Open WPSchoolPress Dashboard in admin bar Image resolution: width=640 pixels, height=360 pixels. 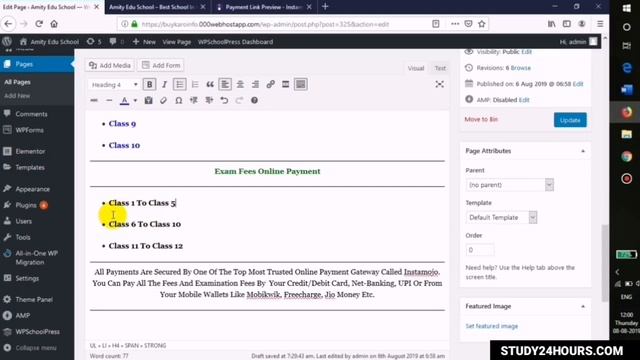(x=235, y=42)
